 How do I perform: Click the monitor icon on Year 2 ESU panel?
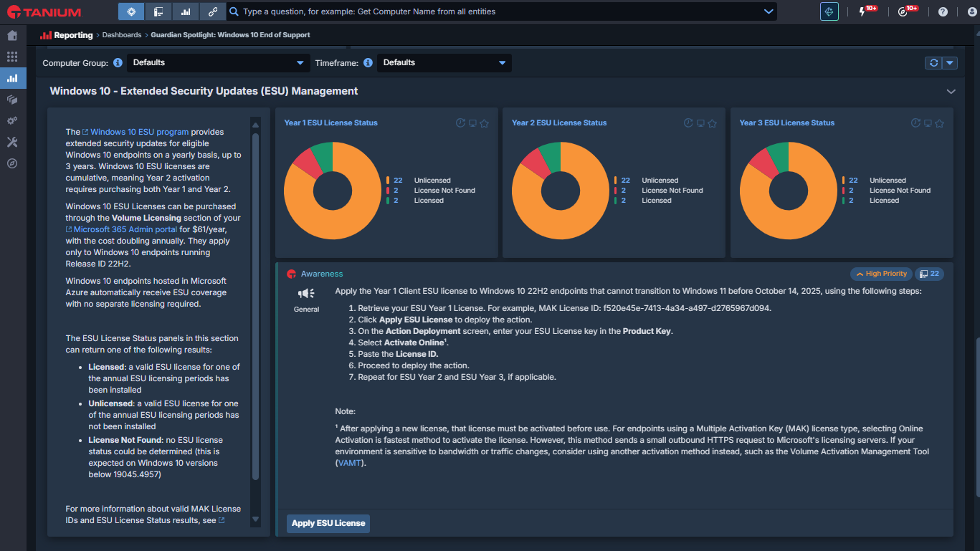pyautogui.click(x=700, y=123)
